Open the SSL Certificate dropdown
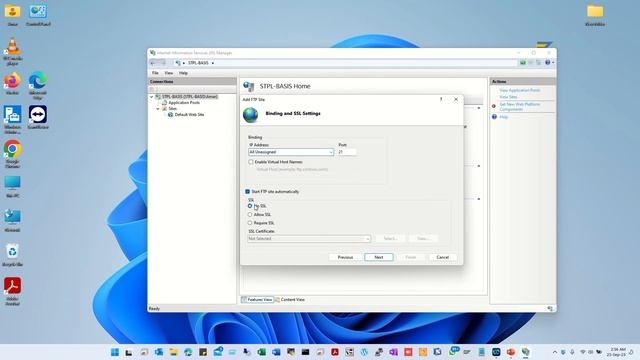Viewport: 640px width, 360px height. pyautogui.click(x=309, y=239)
